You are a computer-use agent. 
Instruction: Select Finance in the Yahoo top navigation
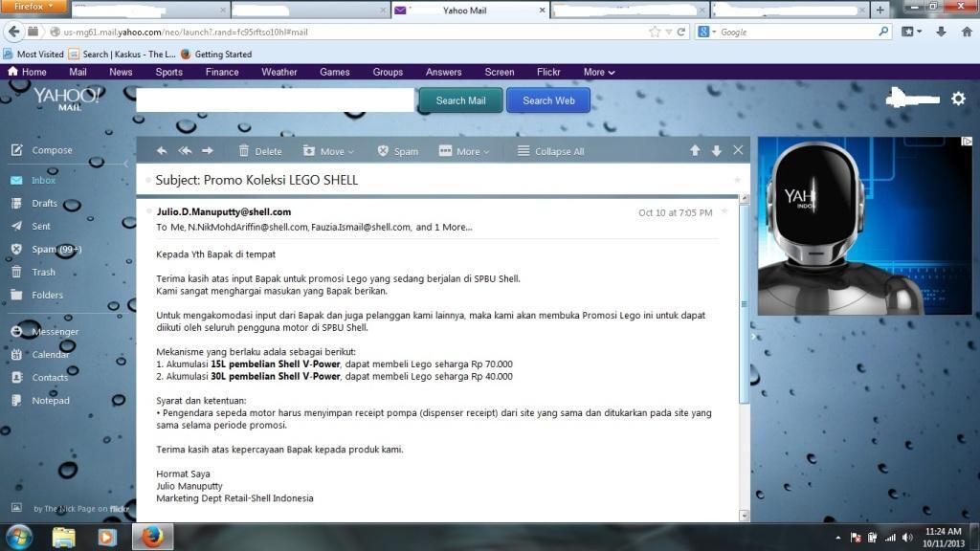click(x=222, y=72)
